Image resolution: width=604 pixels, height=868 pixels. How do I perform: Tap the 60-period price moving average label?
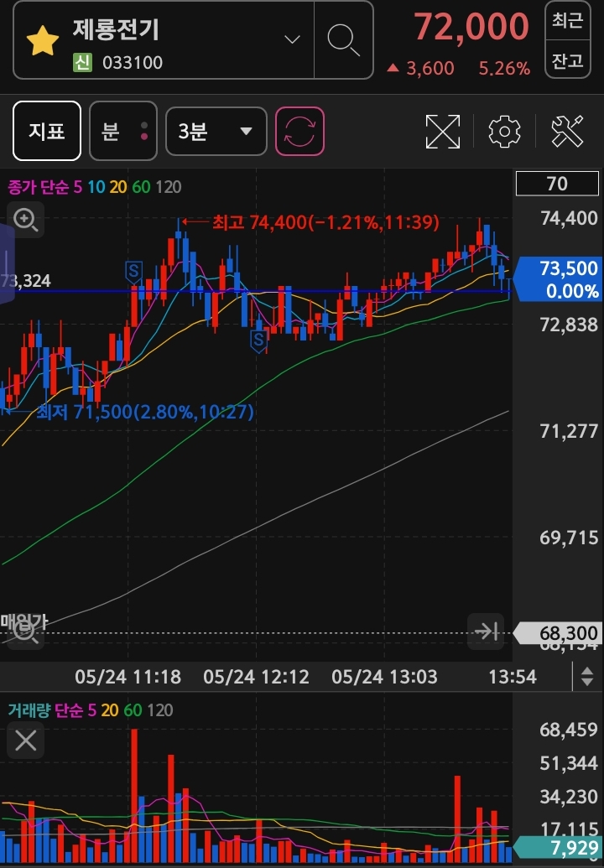pyautogui.click(x=141, y=187)
